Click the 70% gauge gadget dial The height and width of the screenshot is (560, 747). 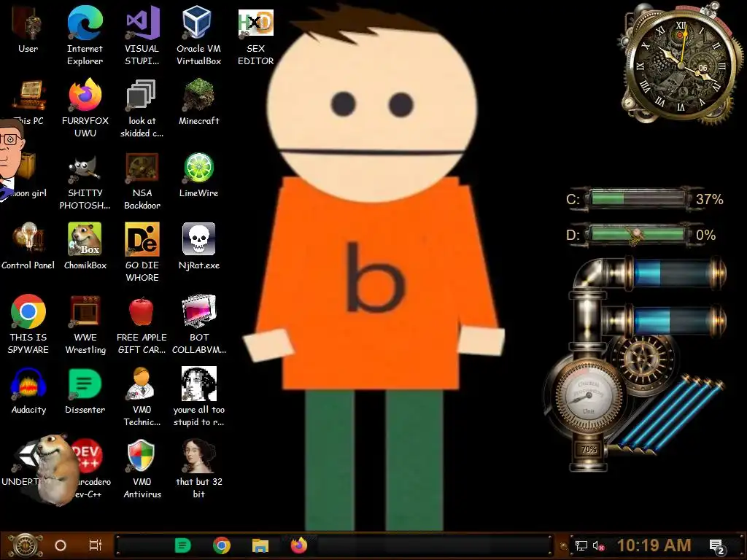588,397
